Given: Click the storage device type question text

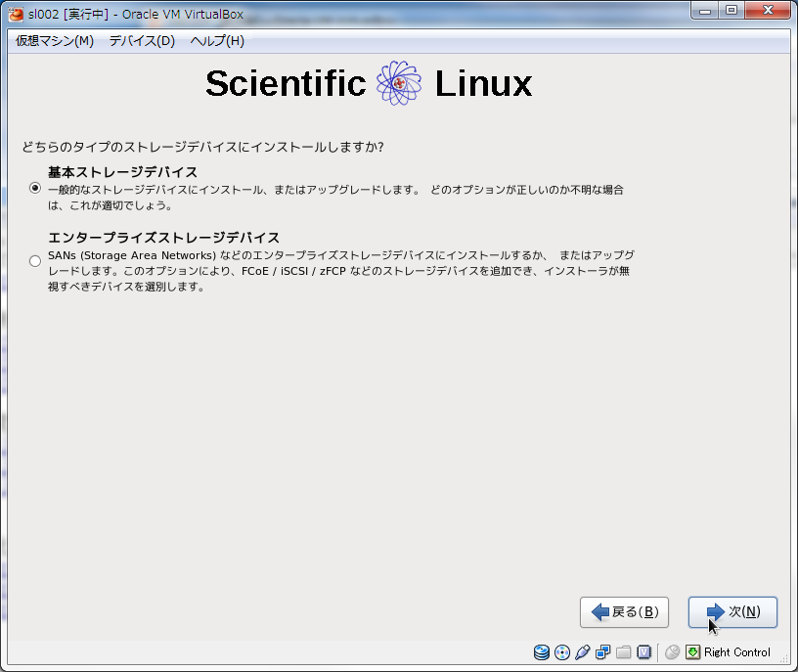Looking at the screenshot, I should click(202, 147).
